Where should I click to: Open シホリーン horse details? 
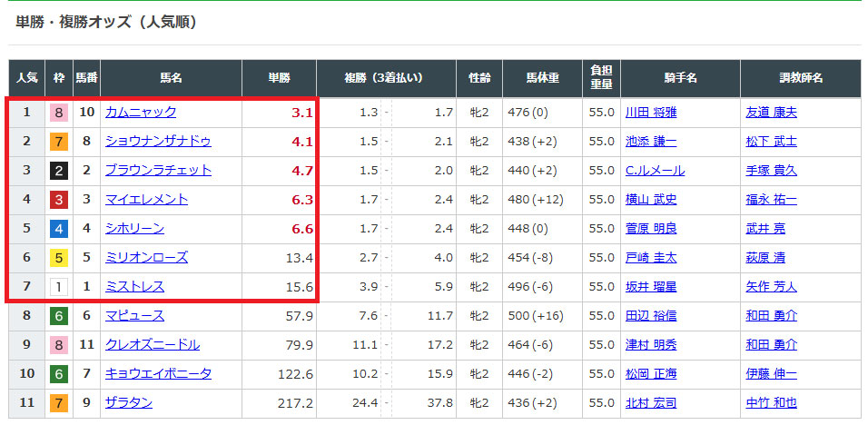point(134,228)
